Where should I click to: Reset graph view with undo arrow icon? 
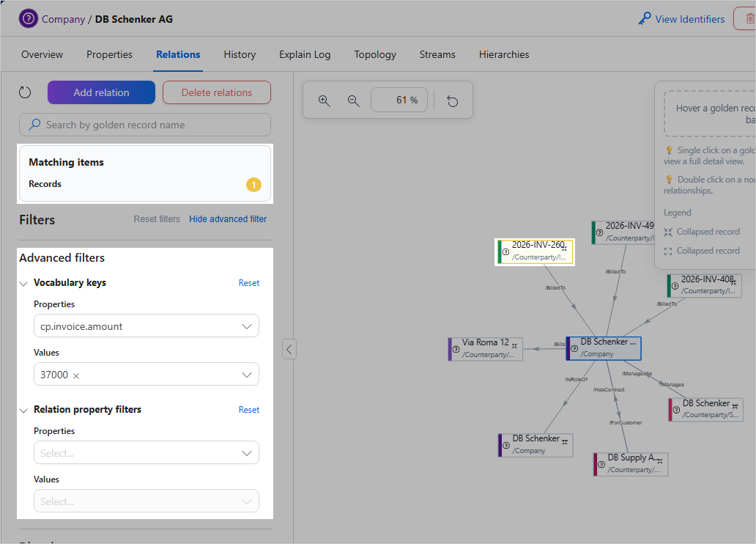click(x=452, y=100)
